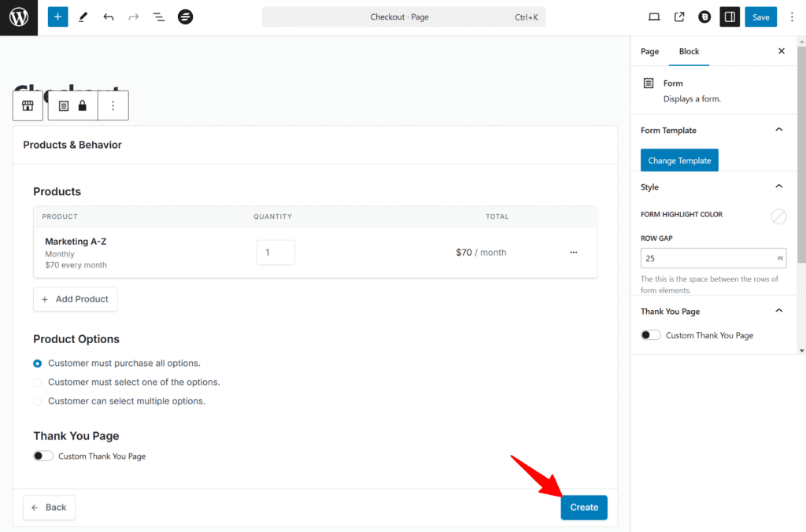The height and width of the screenshot is (532, 806).
Task: Select 'Customer can select multiple options'
Action: (x=38, y=401)
